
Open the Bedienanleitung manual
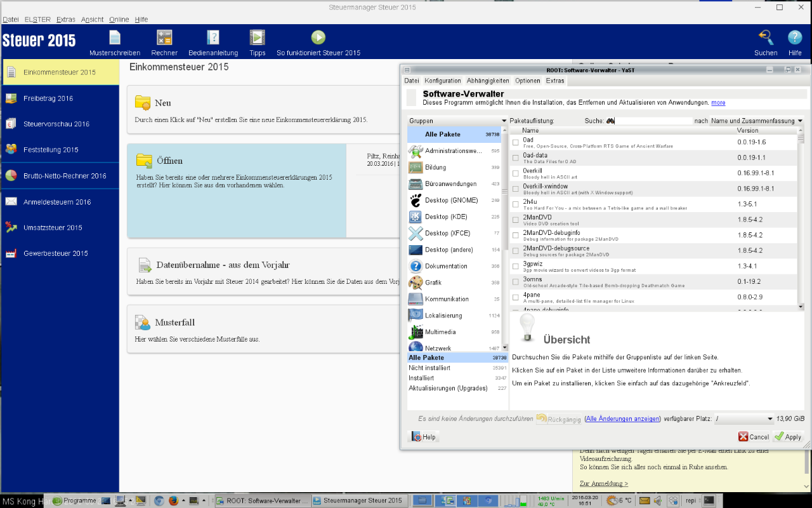pyautogui.click(x=213, y=43)
